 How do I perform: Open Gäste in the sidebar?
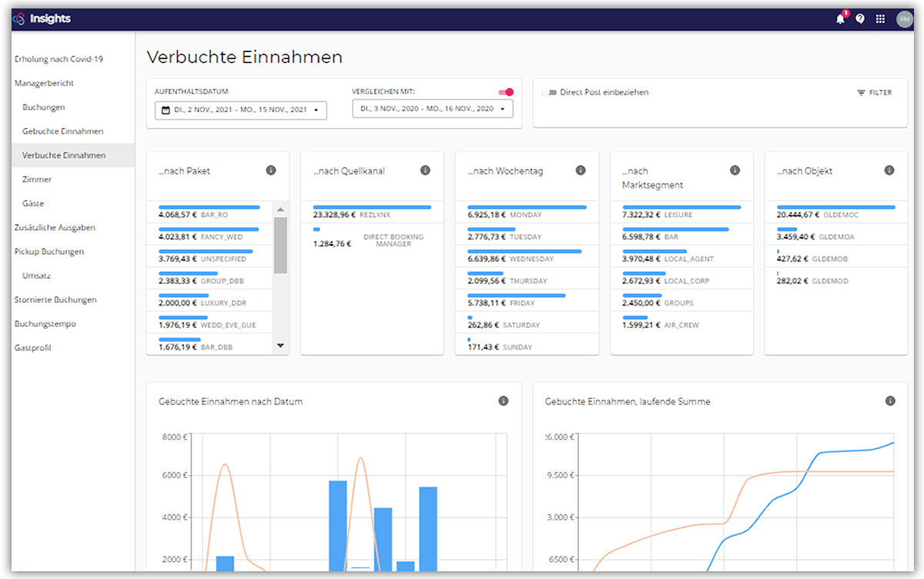[33, 203]
